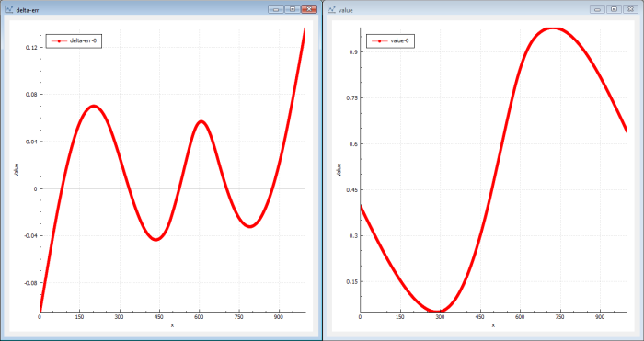Click y-axis label -0.08 in delta-err plot
The height and width of the screenshot is (341, 644).
[x=30, y=283]
